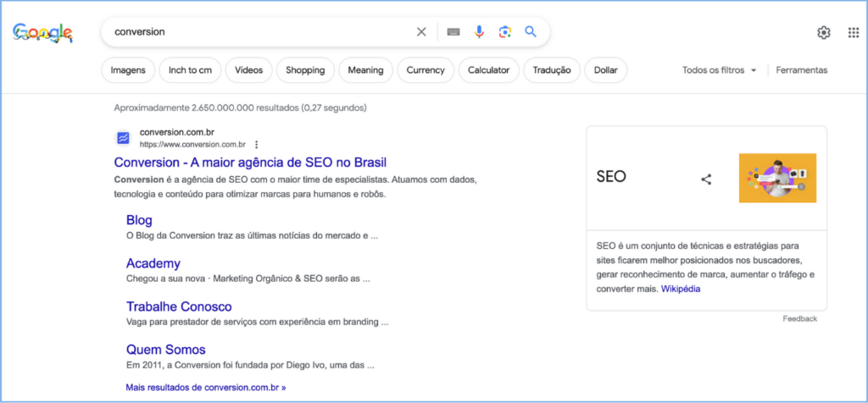This screenshot has height=403, width=868.
Task: Open the Trabalhe Conosco sitelink
Action: click(x=179, y=306)
